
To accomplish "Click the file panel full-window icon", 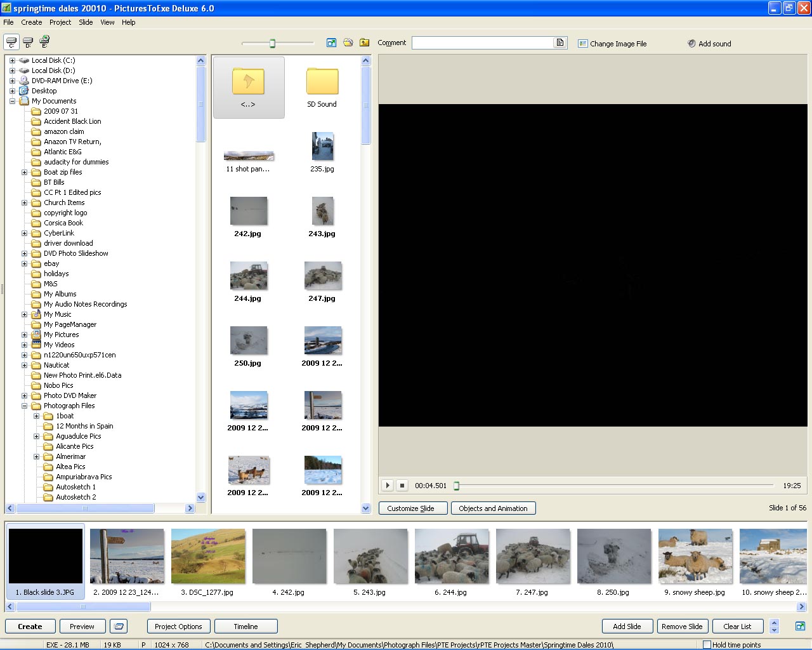I will (331, 43).
